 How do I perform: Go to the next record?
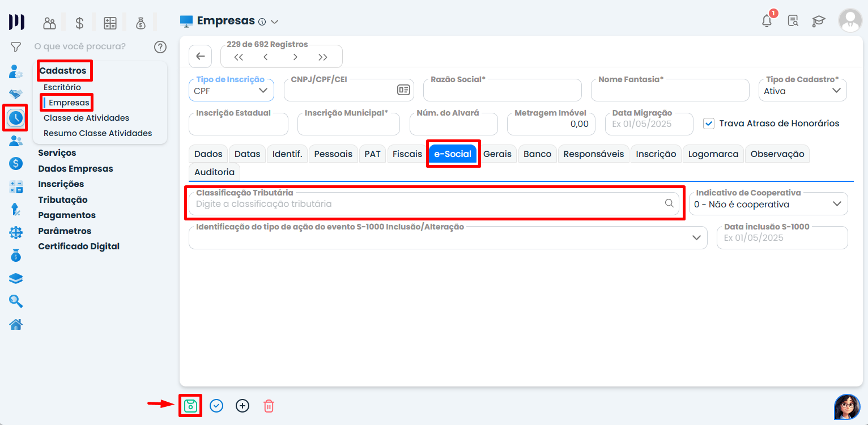[295, 57]
